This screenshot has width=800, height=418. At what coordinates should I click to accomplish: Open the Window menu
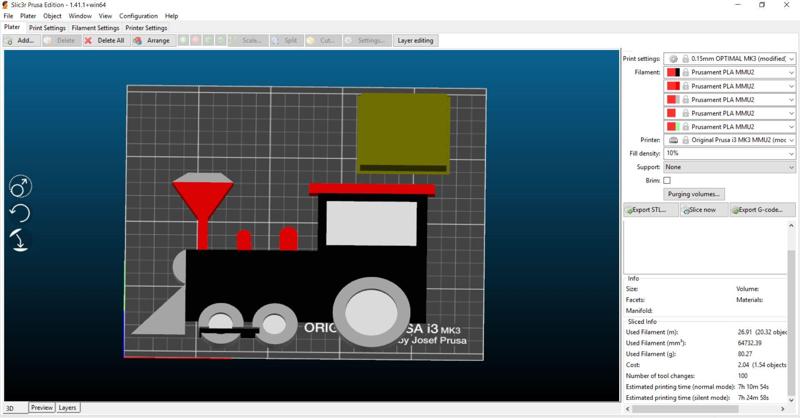(80, 16)
